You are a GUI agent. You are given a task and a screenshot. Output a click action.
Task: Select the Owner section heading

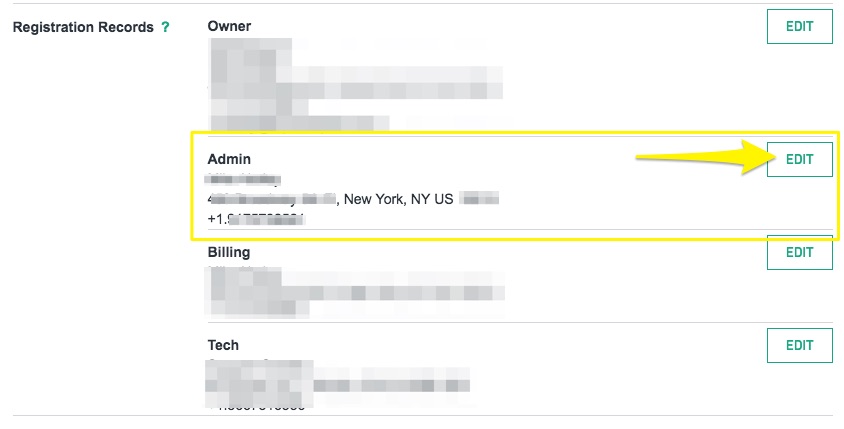pos(229,26)
